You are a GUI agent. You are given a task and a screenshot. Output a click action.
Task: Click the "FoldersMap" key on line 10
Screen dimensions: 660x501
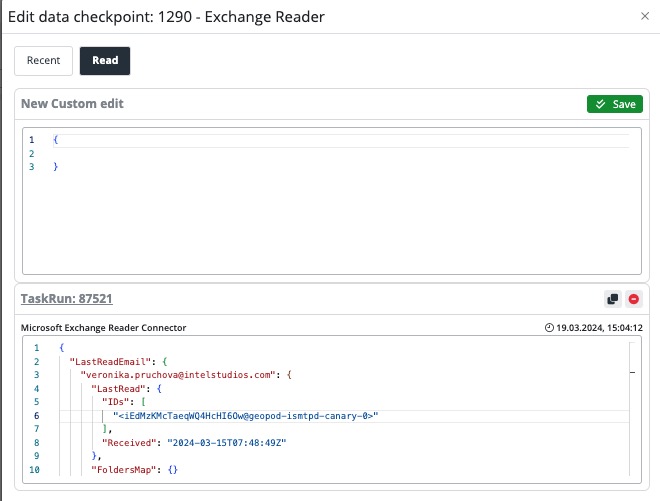tap(124, 469)
